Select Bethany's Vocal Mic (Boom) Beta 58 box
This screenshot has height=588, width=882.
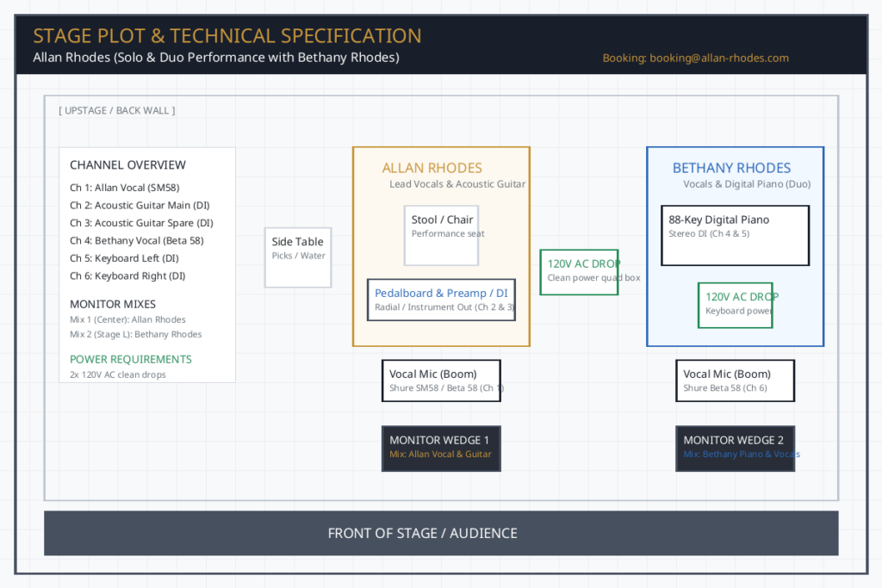coord(736,381)
